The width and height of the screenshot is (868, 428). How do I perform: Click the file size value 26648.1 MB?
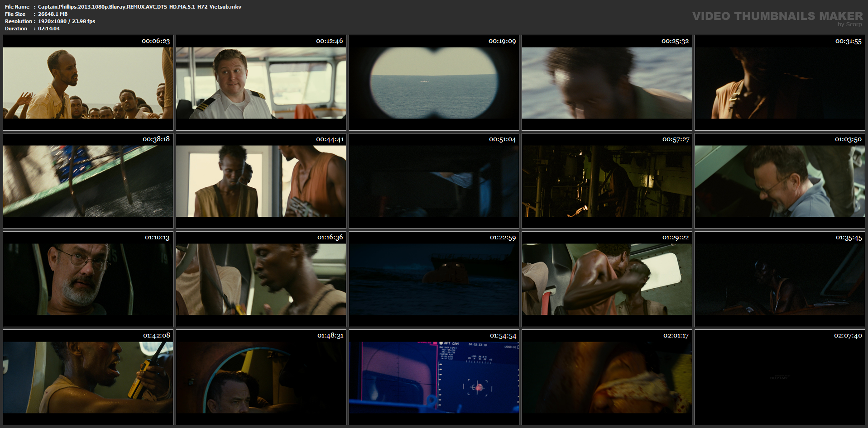coord(53,14)
